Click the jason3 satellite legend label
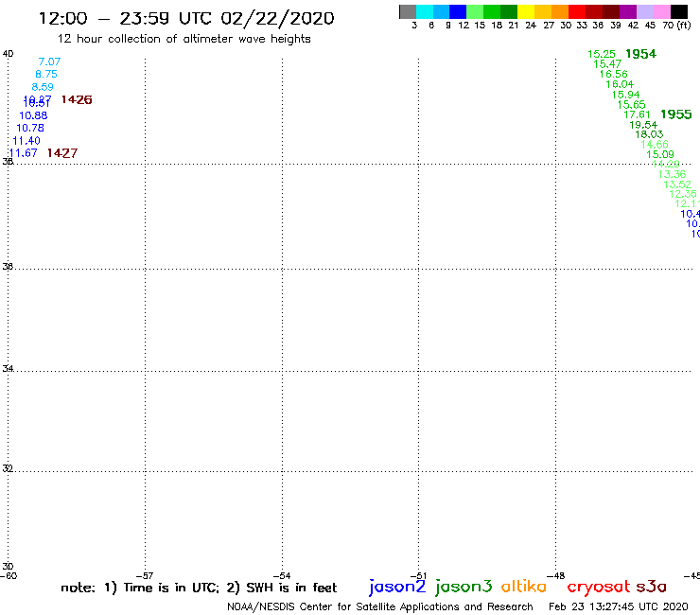Viewport: 700px width, 615px height. tap(464, 587)
